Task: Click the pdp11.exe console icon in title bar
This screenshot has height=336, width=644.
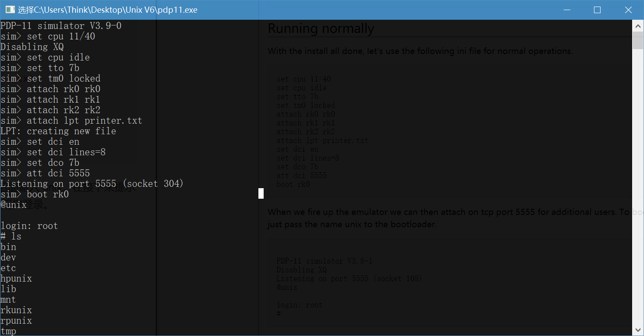Action: tap(9, 9)
